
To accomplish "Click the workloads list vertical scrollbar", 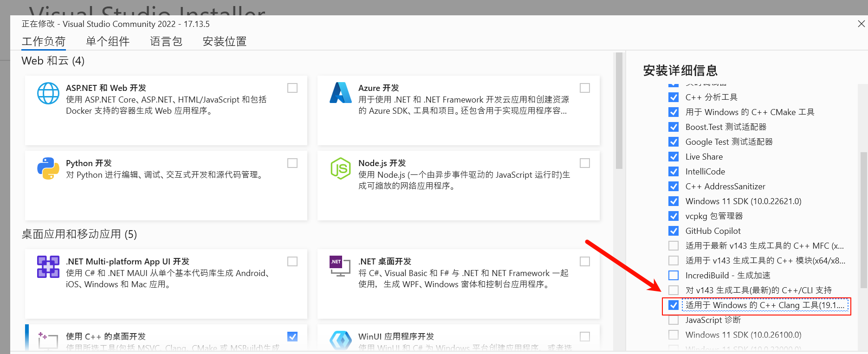I will [619, 111].
